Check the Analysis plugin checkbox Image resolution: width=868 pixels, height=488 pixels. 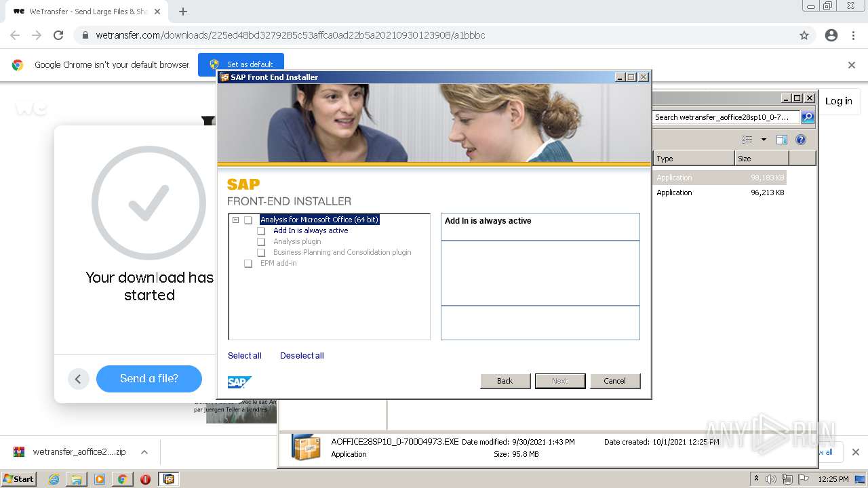point(261,242)
